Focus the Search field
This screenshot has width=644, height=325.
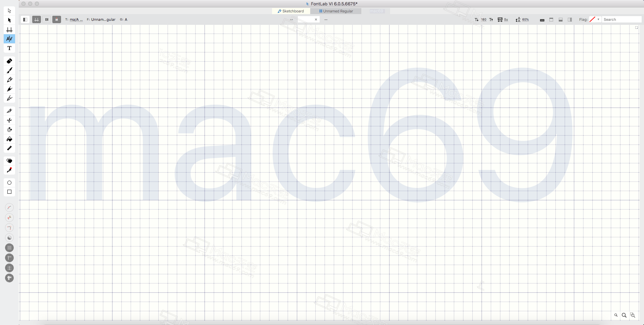[x=622, y=19]
